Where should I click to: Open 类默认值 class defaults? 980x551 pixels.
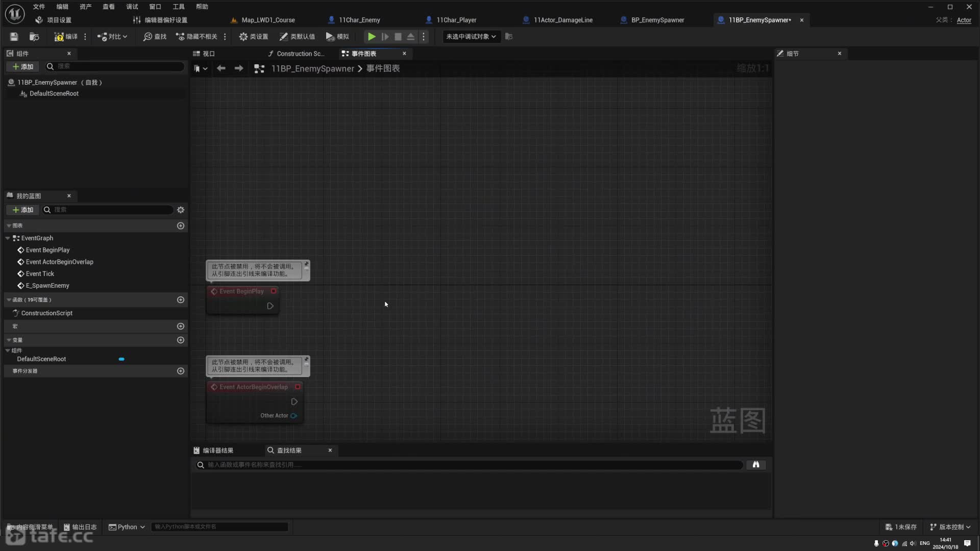(297, 37)
